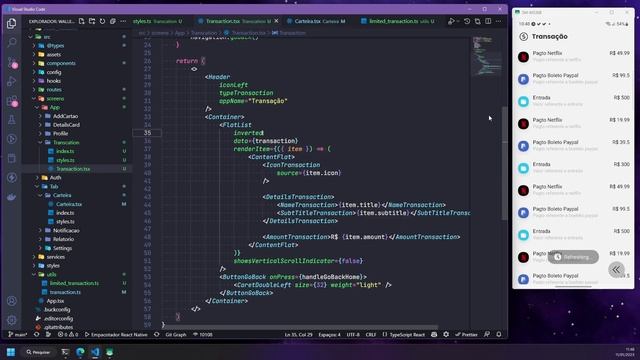Viewport: 640px width, 360px height.
Task: Open the editor more actions ellipsis
Action: tap(498, 21)
